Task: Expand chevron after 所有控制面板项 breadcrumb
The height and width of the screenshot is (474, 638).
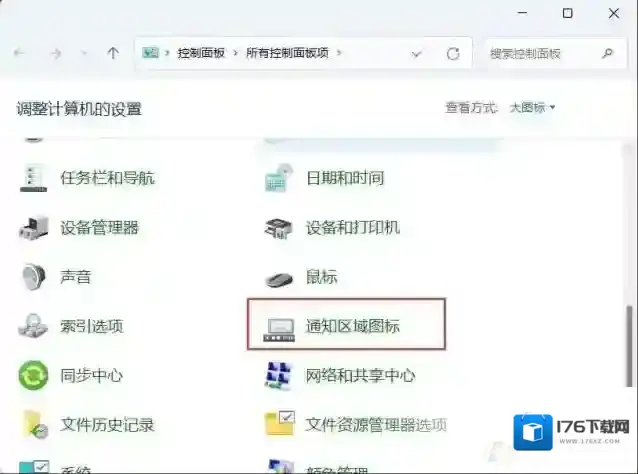Action: point(339,53)
